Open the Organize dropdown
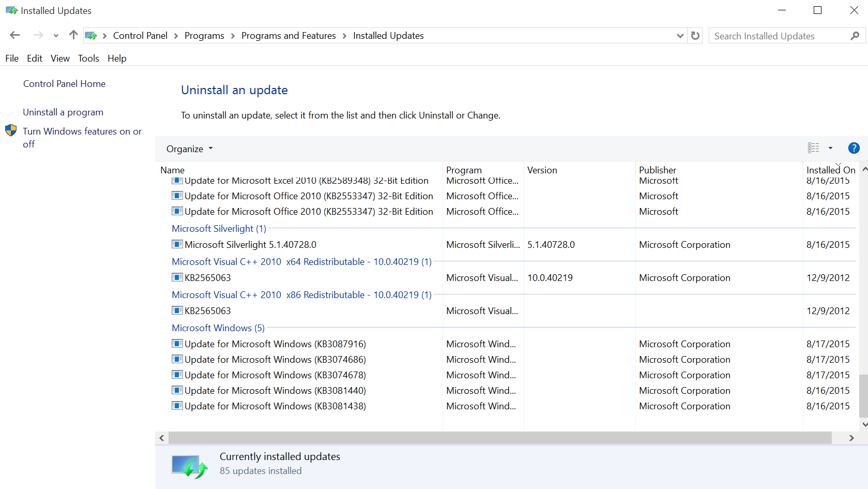 [x=189, y=149]
